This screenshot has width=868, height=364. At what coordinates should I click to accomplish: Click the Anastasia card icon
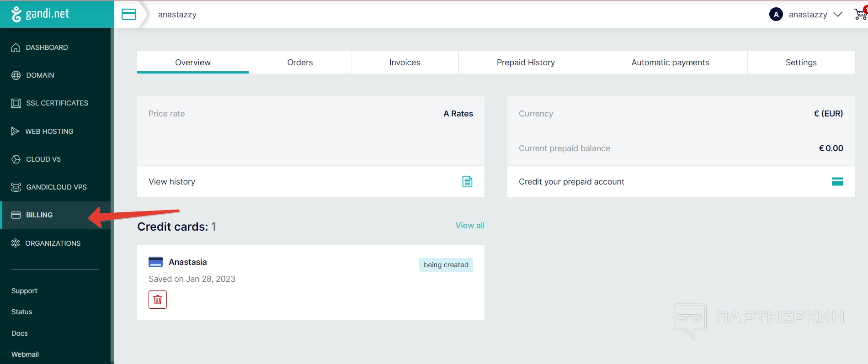click(x=155, y=262)
